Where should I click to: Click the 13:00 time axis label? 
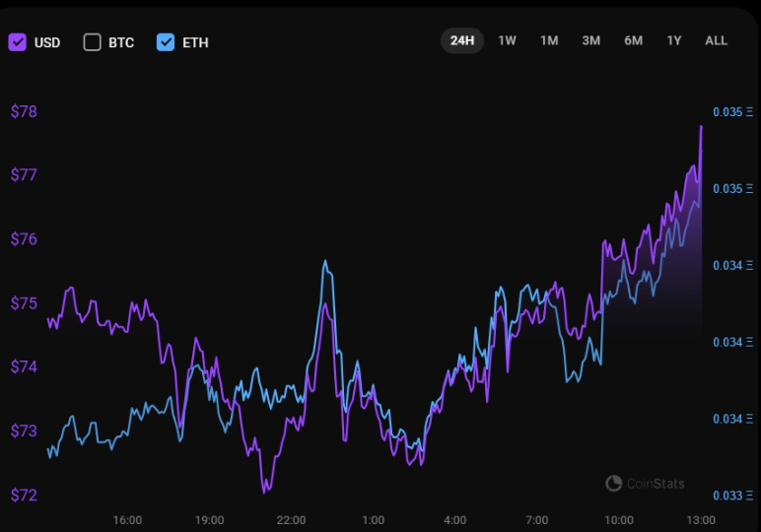tap(700, 520)
